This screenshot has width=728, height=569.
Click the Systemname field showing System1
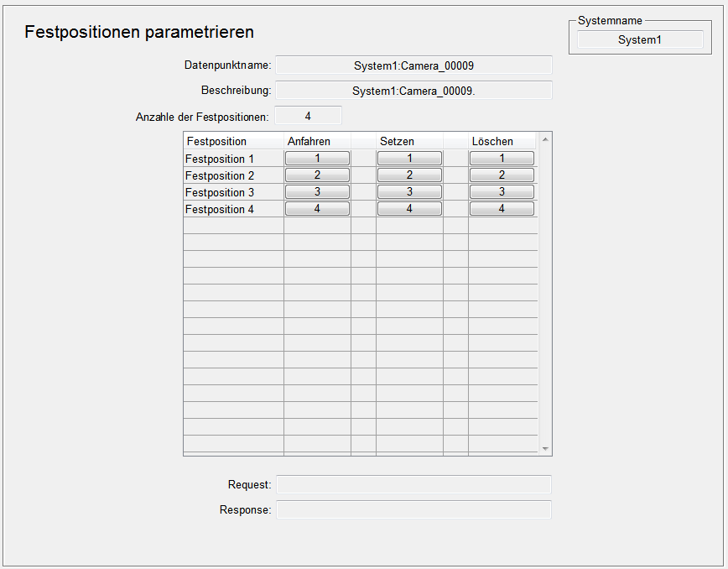click(640, 39)
